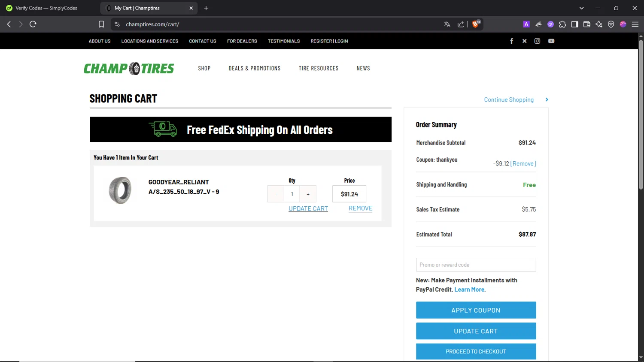Image resolution: width=644 pixels, height=362 pixels.
Task: Open the purple A extension icon
Action: click(526, 24)
